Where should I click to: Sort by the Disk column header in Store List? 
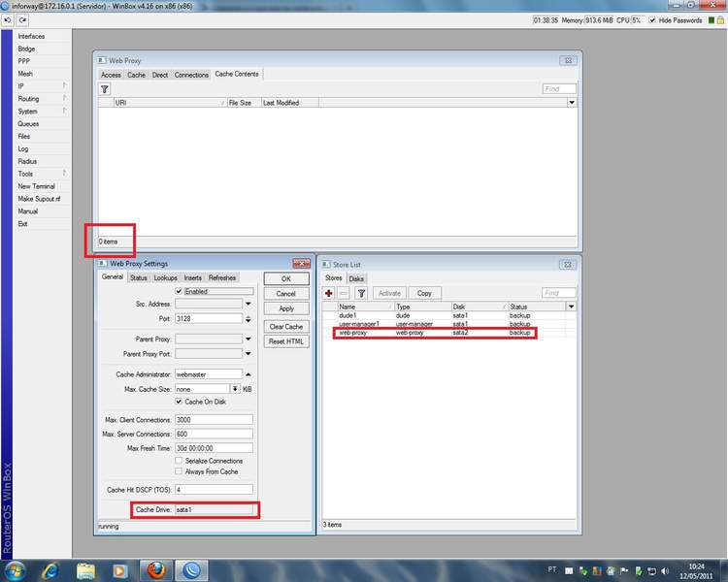tap(480, 307)
